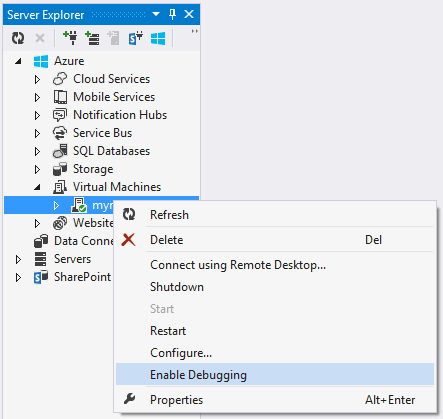Click the Windows Azure toolbar icon

tap(158, 38)
